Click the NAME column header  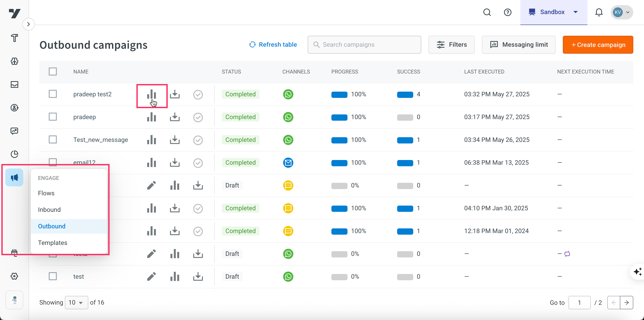click(81, 72)
